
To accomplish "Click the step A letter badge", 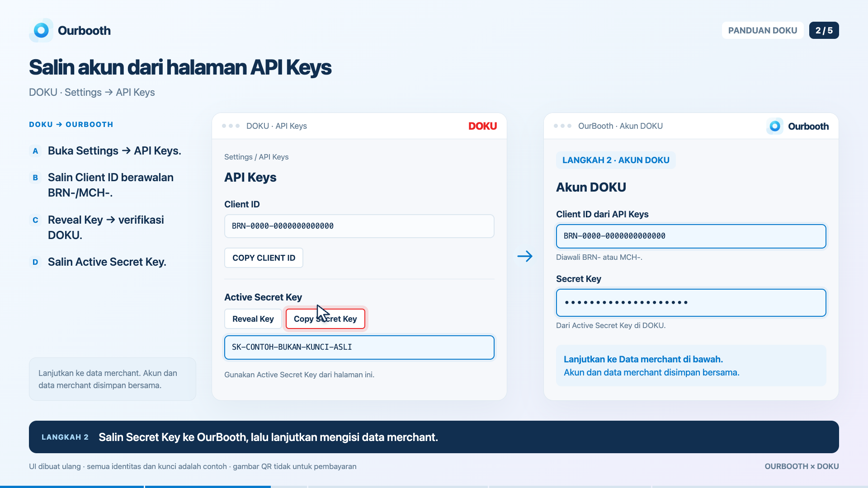I will (35, 151).
